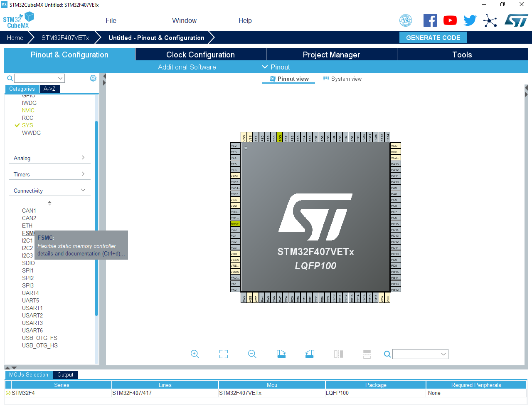Switch to Project Manager tab

[x=332, y=55]
